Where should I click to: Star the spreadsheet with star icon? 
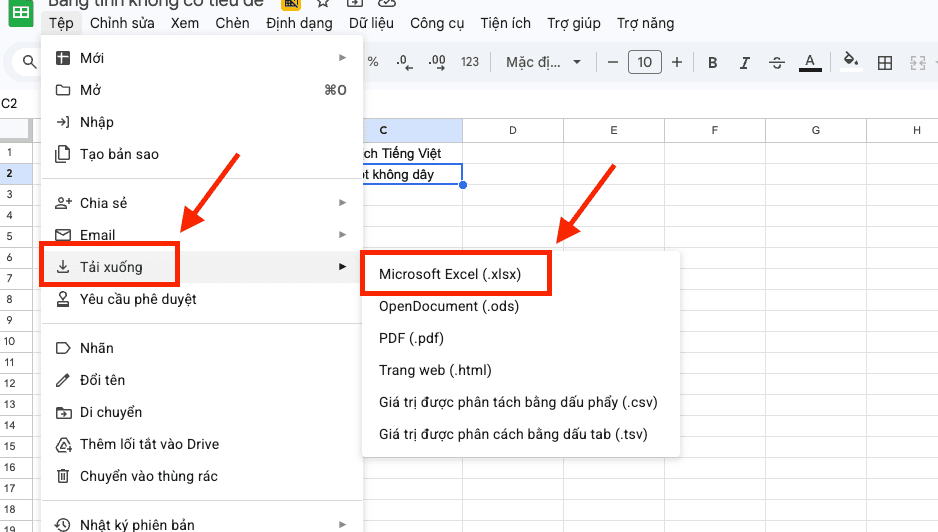tap(323, 3)
